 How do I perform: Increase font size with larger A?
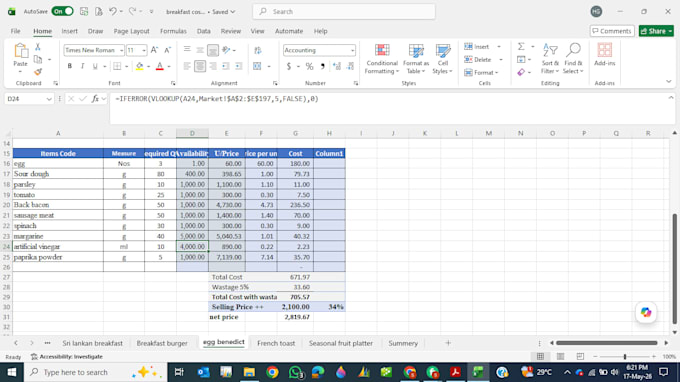pos(154,50)
